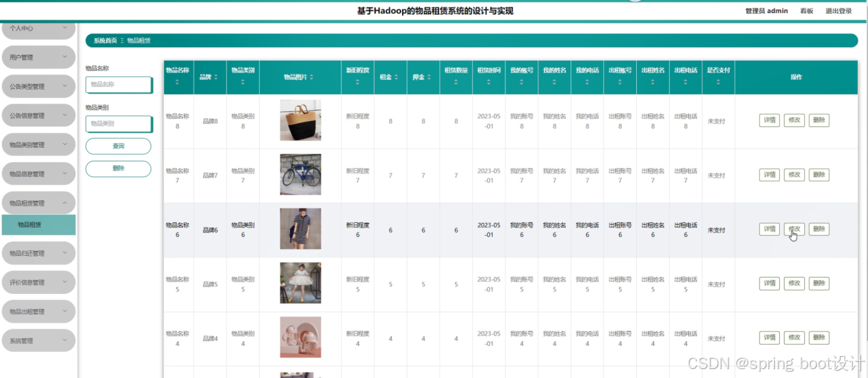Viewport: 868px width, 378px height.
Task: Click the 查询 search button
Action: 118,146
